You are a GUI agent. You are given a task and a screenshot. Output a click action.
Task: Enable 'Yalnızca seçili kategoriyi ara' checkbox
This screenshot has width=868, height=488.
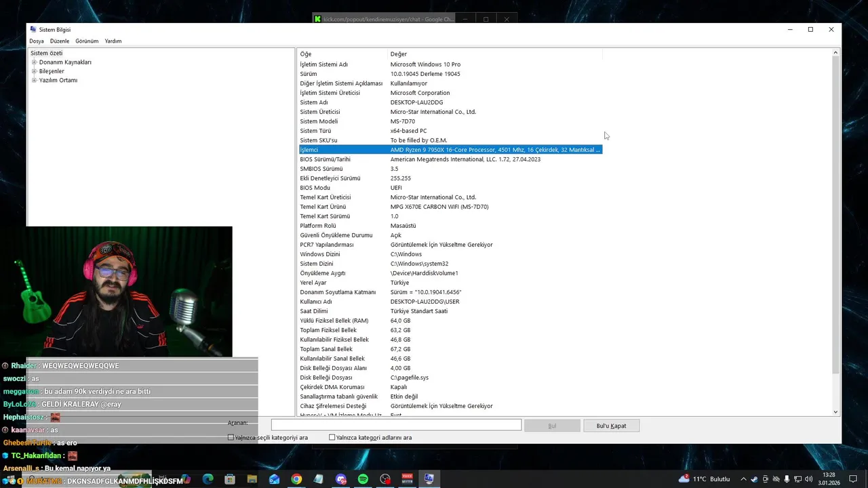pos(231,437)
